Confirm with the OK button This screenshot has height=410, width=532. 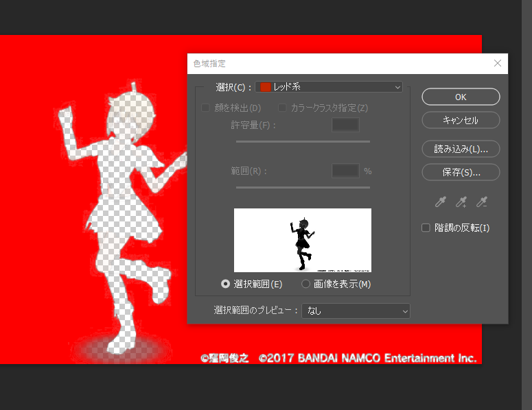point(461,97)
